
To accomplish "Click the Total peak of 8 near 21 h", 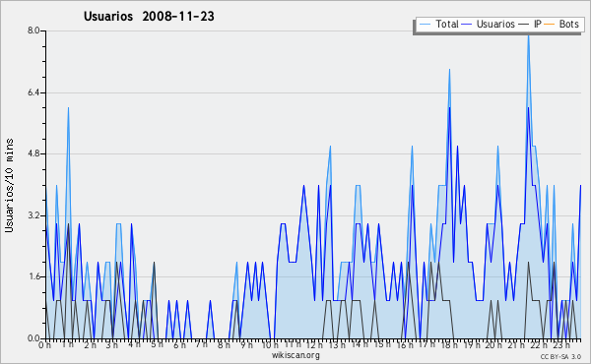I will [x=528, y=33].
